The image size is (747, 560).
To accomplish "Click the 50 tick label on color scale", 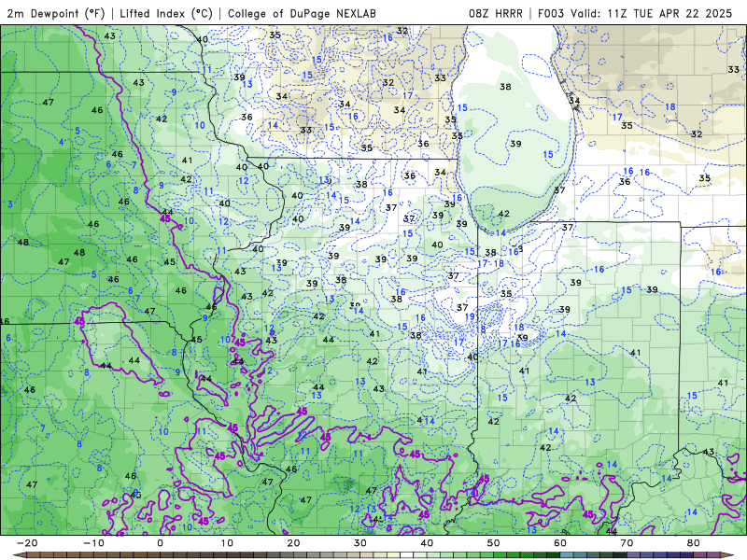I will (x=494, y=543).
